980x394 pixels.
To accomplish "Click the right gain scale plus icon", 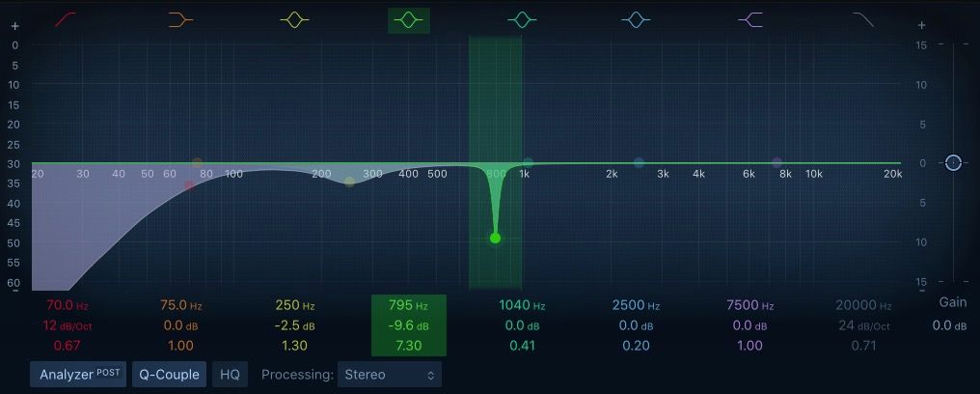I will tap(921, 26).
